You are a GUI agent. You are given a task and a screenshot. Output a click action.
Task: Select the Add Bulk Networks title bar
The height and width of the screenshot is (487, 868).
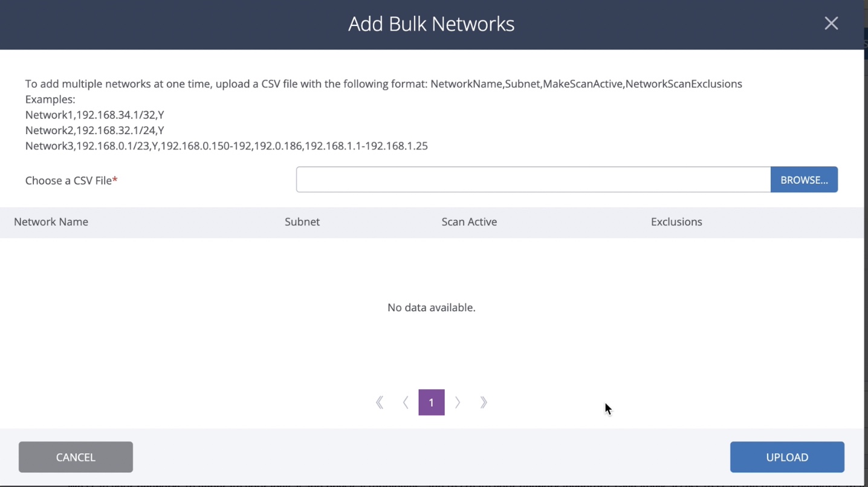coord(432,24)
